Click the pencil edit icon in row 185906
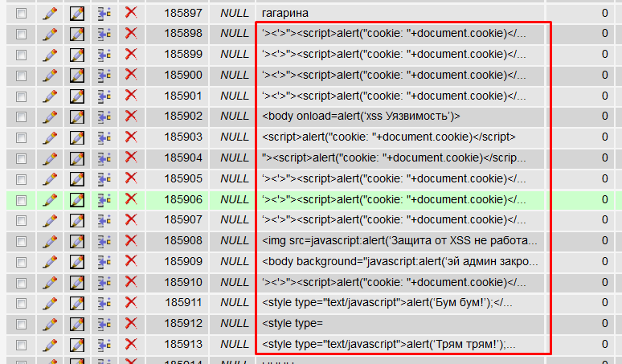Image resolution: width=622 pixels, height=364 pixels. (50, 200)
